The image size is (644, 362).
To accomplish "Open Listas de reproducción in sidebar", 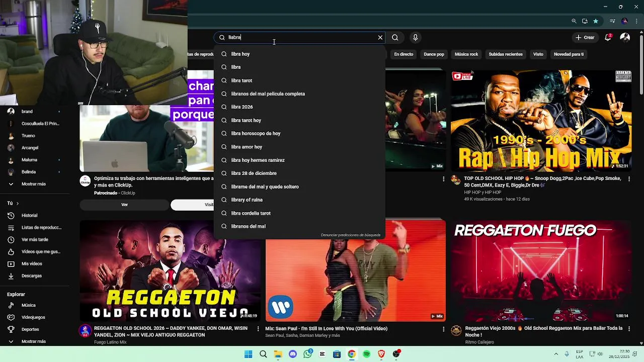I will (35, 227).
